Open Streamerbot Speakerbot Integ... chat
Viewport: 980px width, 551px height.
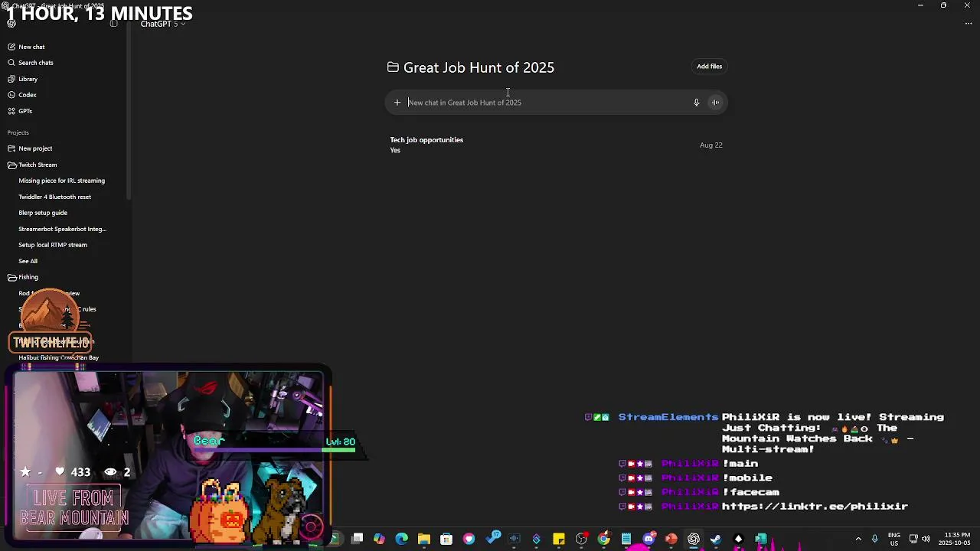pos(62,229)
